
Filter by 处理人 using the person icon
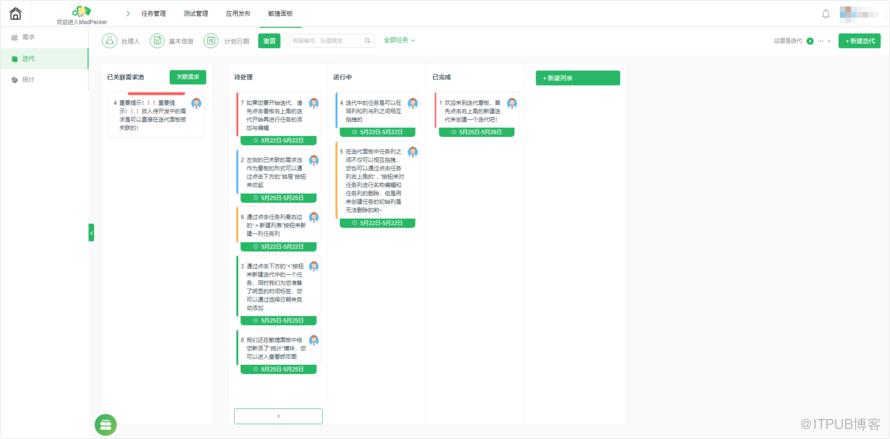[110, 41]
